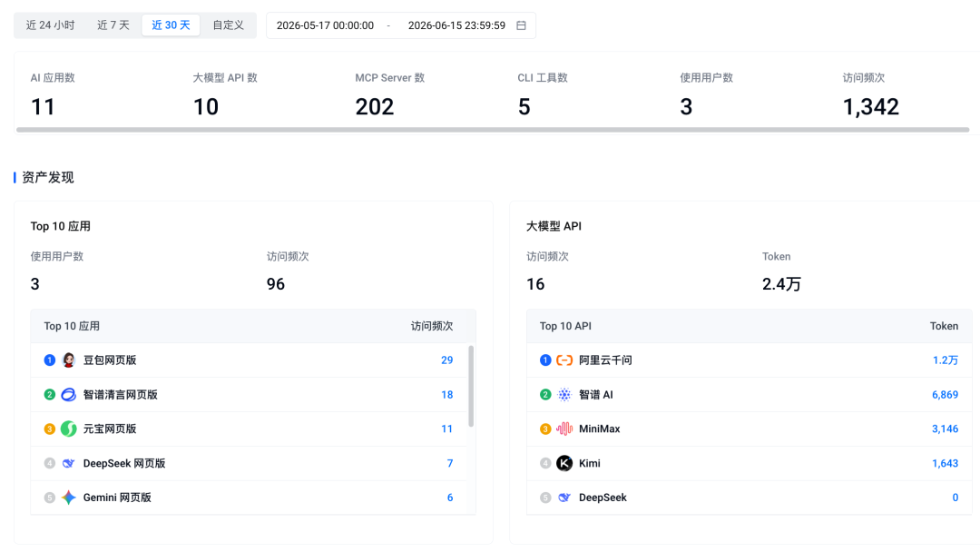The image size is (980, 552).
Task: Select the 近 30 天 tab
Action: click(x=171, y=25)
